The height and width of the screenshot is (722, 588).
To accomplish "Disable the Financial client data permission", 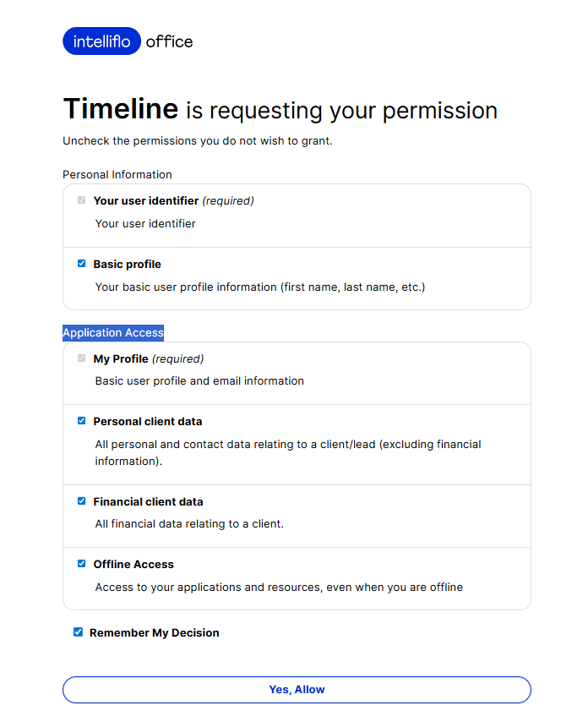I will [82, 501].
